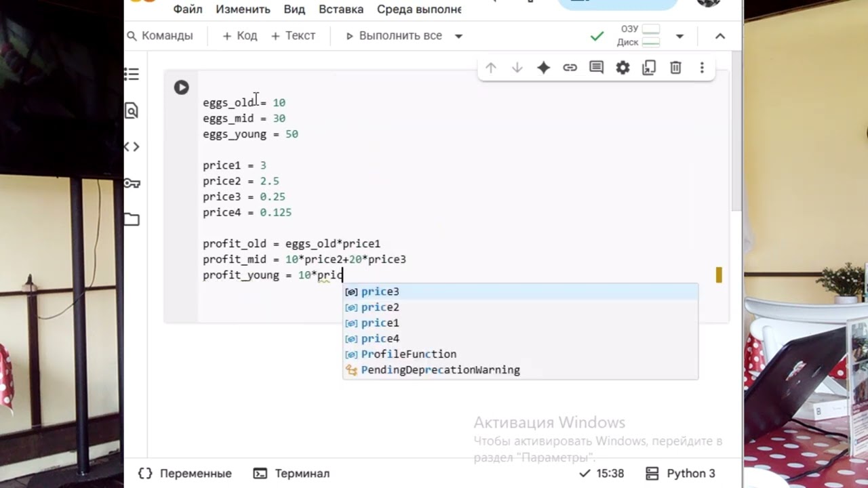Open the files folder panel
Screen dimensions: 868x488
point(132,220)
